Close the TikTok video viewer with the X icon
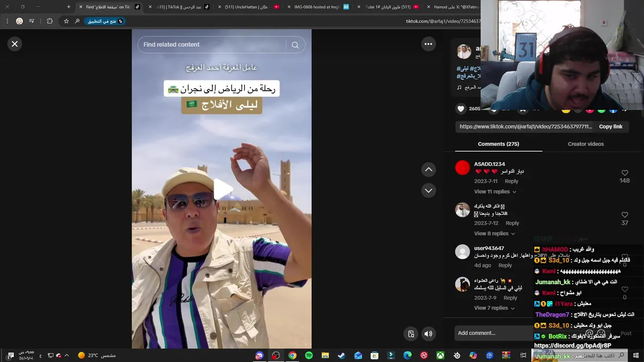 coord(15,44)
